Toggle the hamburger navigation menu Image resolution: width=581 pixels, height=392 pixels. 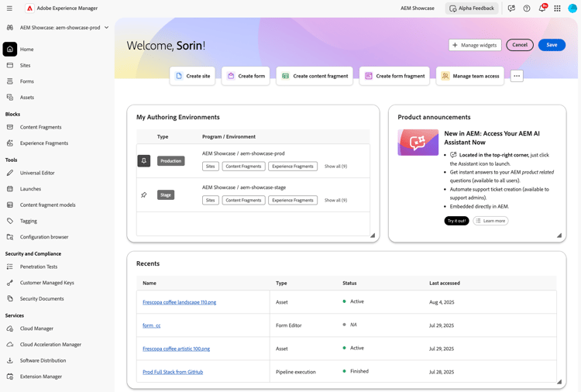tap(9, 9)
